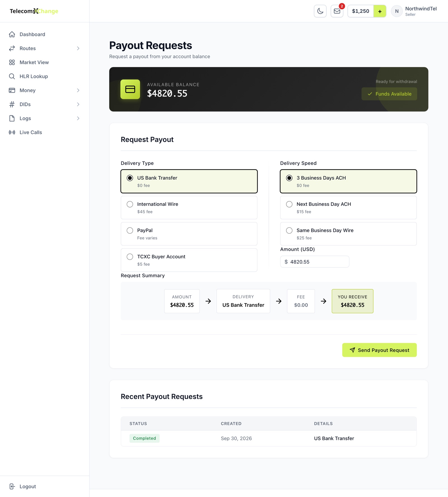
Task: Click US Bank Transfer in recent requests
Action: (334, 438)
